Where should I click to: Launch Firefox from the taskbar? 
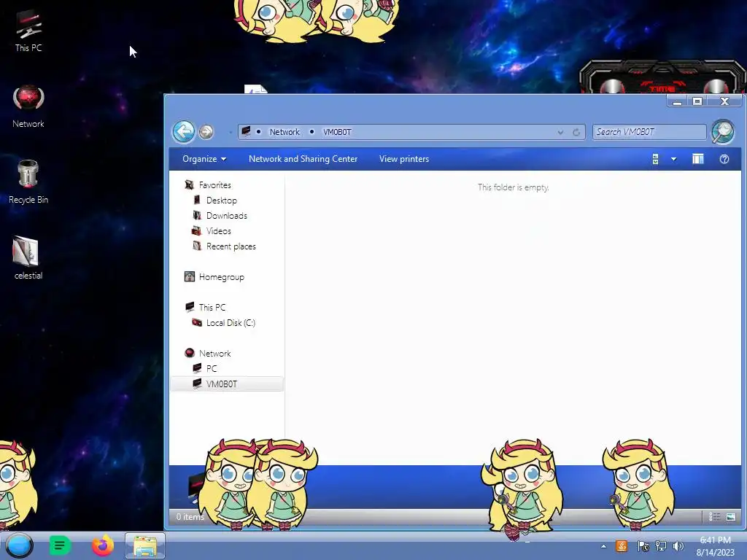tap(102, 545)
